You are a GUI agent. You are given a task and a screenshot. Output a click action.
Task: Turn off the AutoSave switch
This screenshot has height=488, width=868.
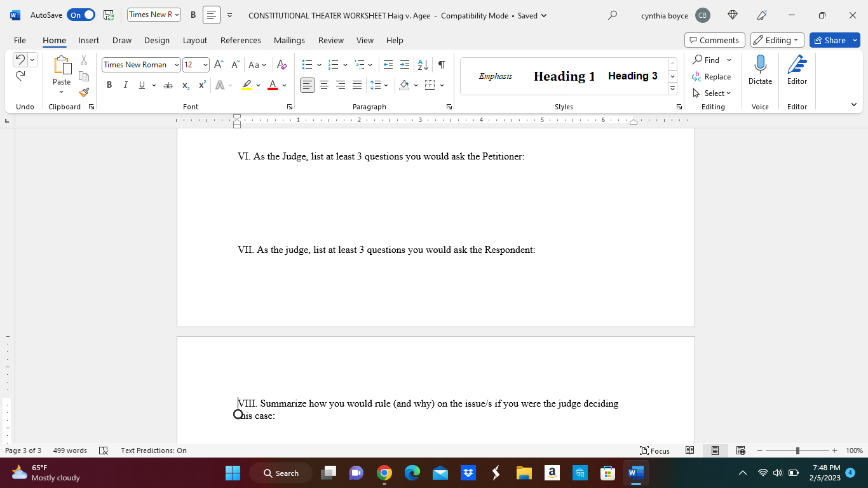coord(81,15)
